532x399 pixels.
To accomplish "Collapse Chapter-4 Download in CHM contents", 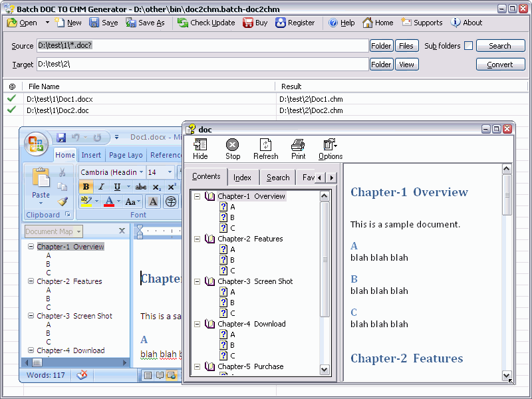I will pos(197,324).
